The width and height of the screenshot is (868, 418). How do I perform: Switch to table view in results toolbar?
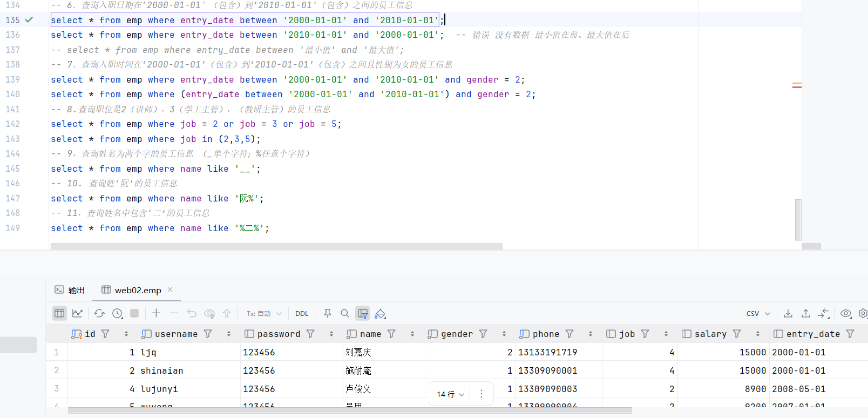59,313
